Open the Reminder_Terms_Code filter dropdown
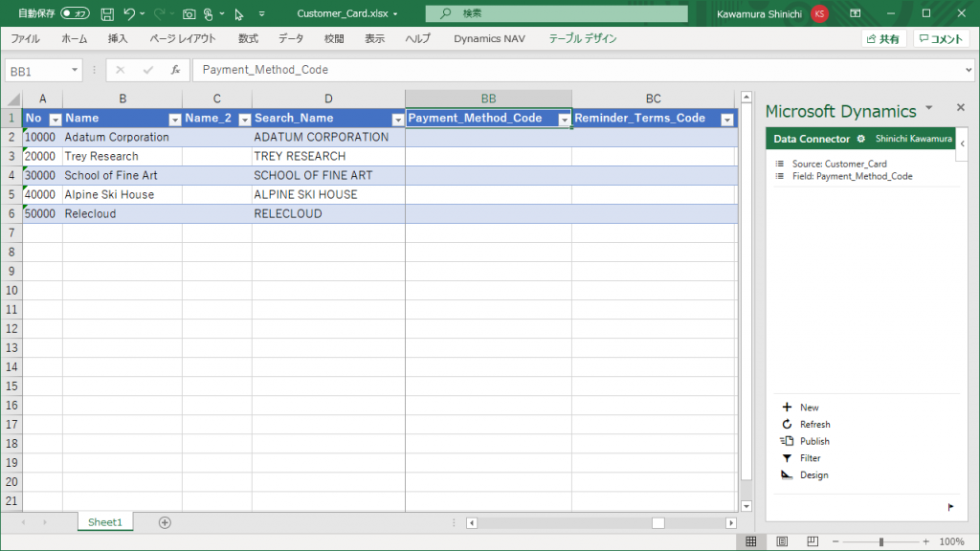Image resolution: width=980 pixels, height=551 pixels. 727,119
